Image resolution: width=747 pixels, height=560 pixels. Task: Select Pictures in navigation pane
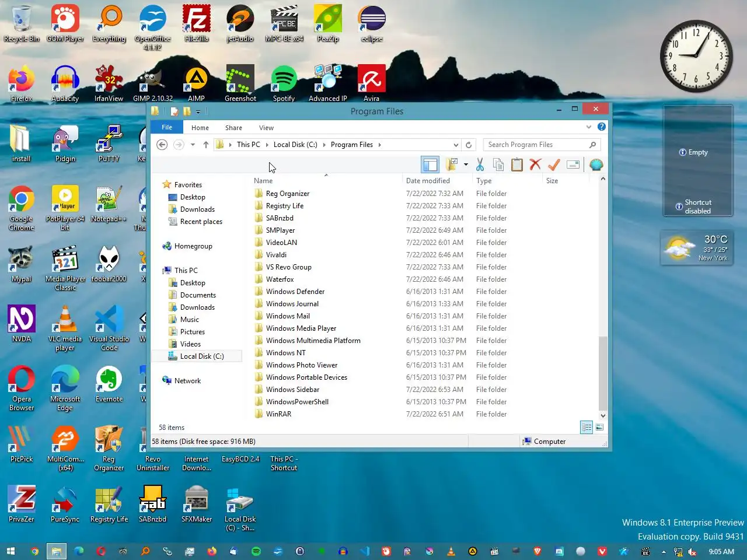tap(193, 332)
